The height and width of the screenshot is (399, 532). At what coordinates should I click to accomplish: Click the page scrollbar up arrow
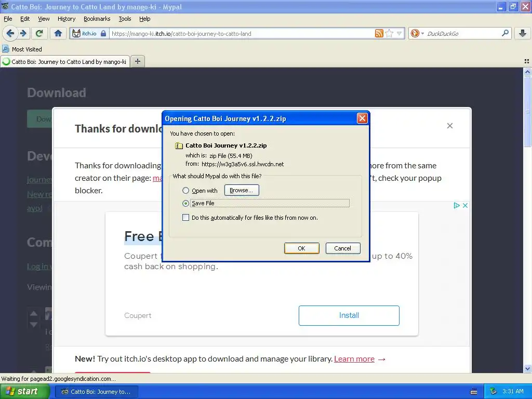pyautogui.click(x=527, y=72)
